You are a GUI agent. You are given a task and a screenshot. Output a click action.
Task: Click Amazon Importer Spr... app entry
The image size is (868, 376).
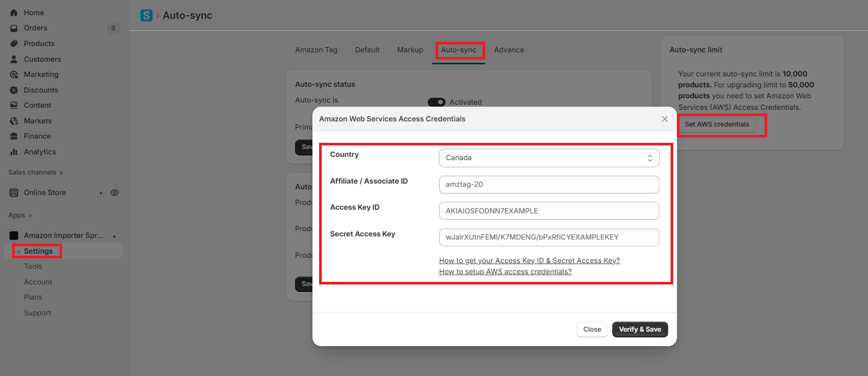point(64,235)
